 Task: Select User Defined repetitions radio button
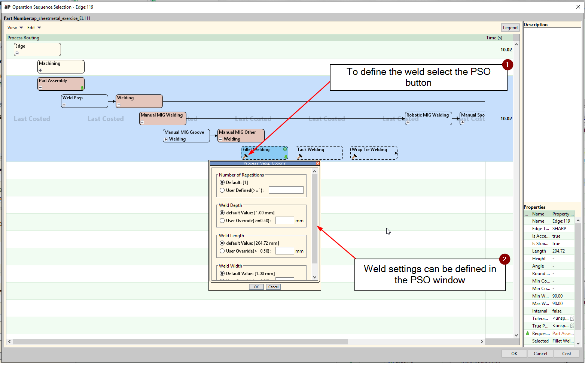click(222, 190)
